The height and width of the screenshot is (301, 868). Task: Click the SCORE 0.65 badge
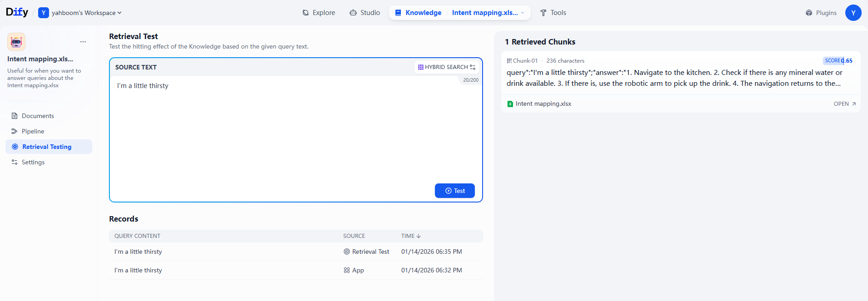(x=838, y=60)
